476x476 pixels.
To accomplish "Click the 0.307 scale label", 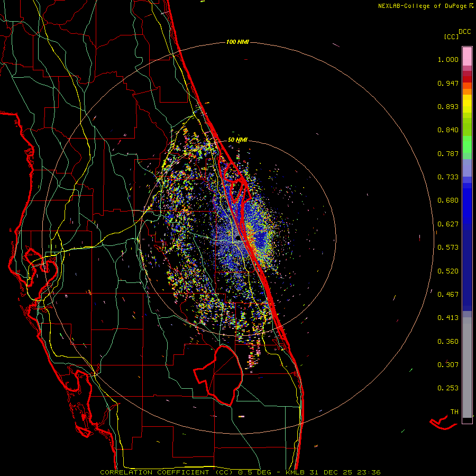I will (x=448, y=365).
